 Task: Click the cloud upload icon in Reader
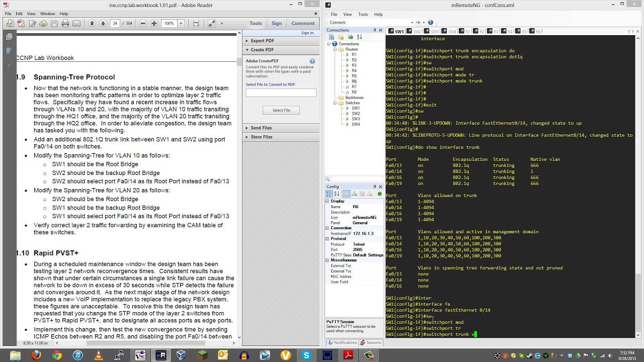[x=43, y=23]
